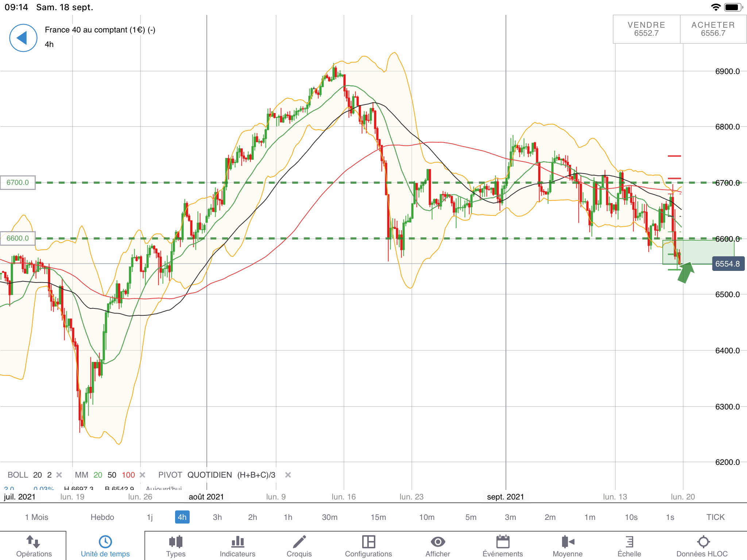Remove the MM 20 50 100 indicator
This screenshot has height=560, width=747.
143,475
